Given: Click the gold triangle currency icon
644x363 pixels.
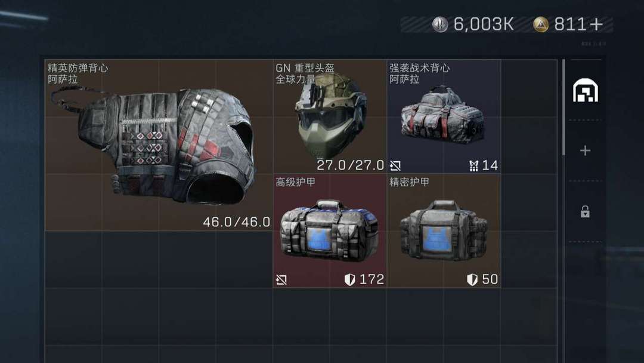Looking at the screenshot, I should pyautogui.click(x=540, y=24).
